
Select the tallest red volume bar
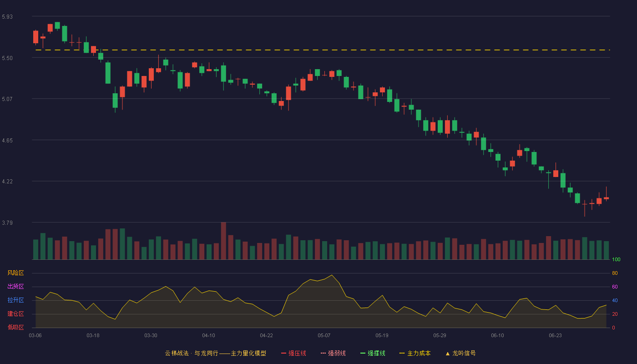click(x=223, y=241)
